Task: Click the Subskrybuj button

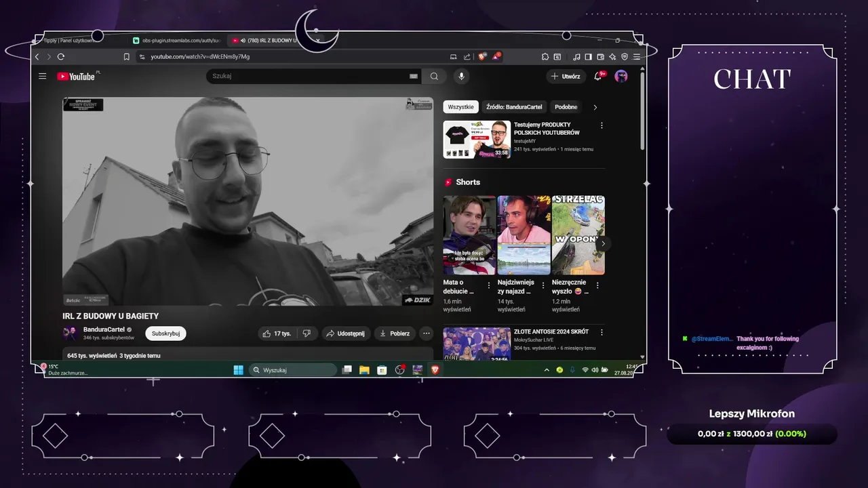Action: click(x=165, y=333)
